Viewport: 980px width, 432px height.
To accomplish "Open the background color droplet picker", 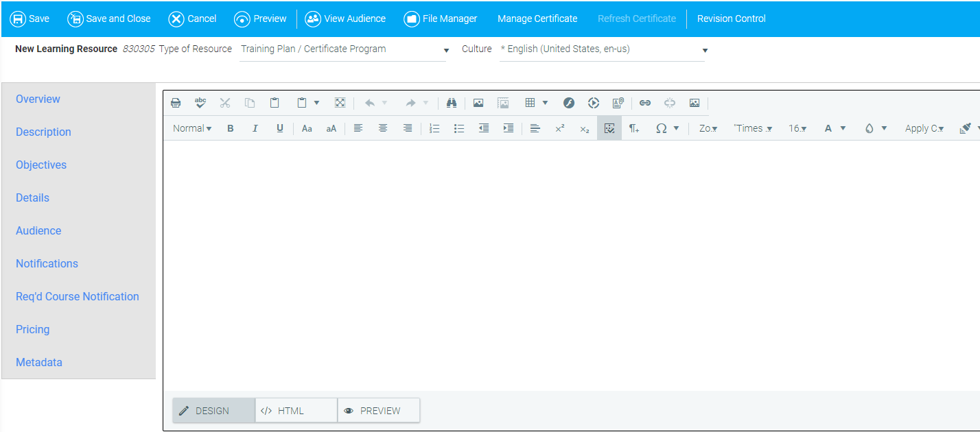I will (x=870, y=128).
